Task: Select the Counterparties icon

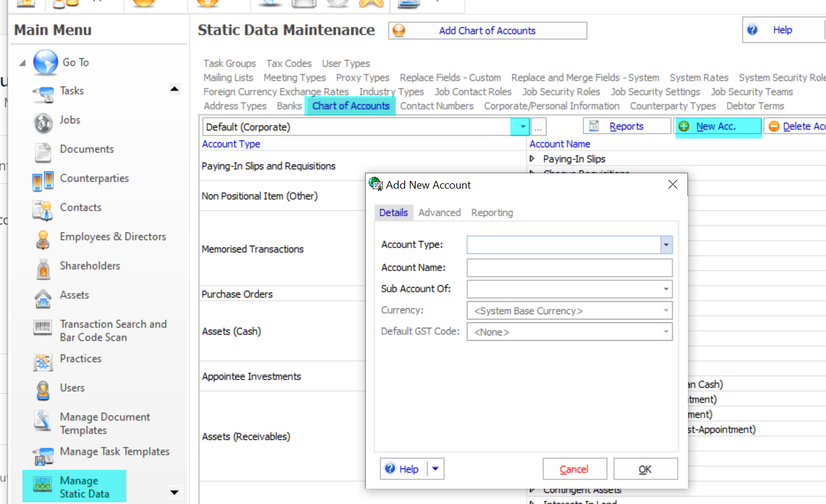Action: 43,180
